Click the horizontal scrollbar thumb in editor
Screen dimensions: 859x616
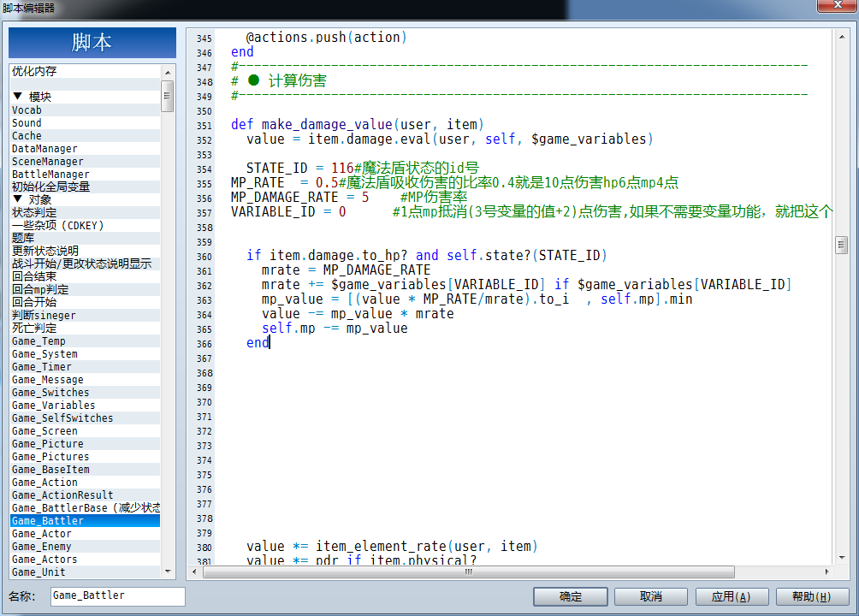coord(468,572)
